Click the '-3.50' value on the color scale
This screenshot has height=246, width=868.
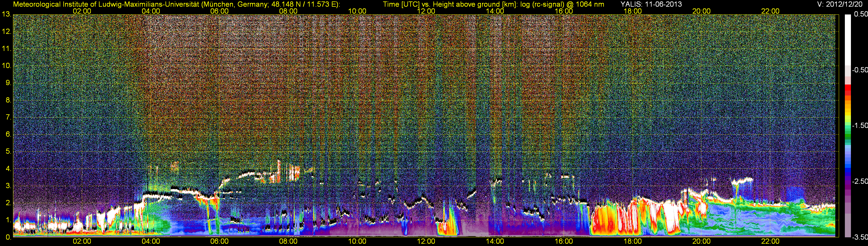click(860, 237)
